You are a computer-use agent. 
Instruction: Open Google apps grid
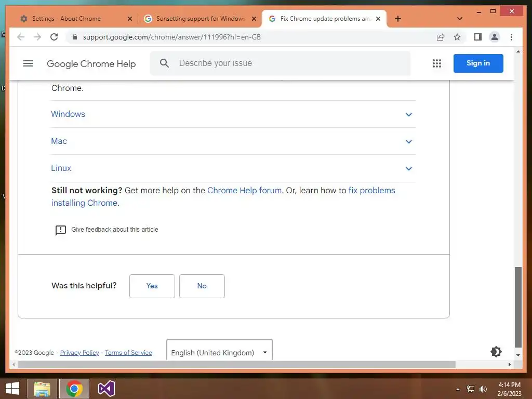pyautogui.click(x=436, y=63)
